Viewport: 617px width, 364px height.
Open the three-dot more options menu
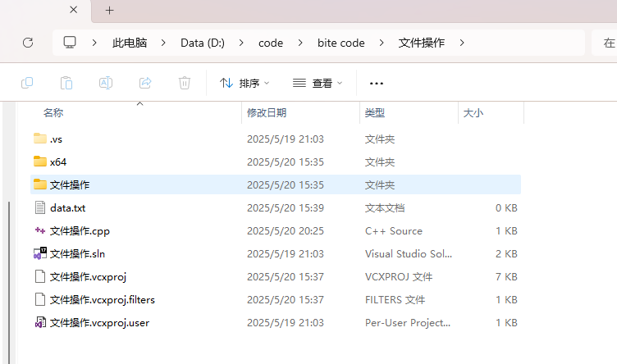376,84
